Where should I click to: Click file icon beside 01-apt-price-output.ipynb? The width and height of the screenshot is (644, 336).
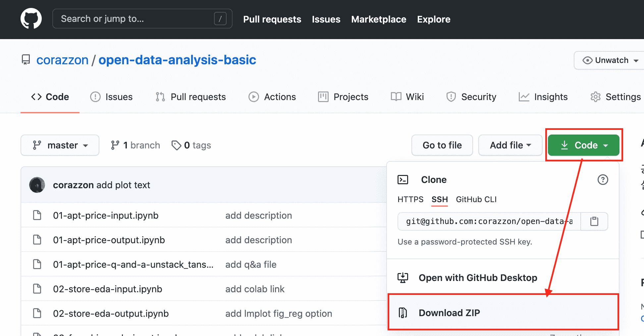(37, 240)
